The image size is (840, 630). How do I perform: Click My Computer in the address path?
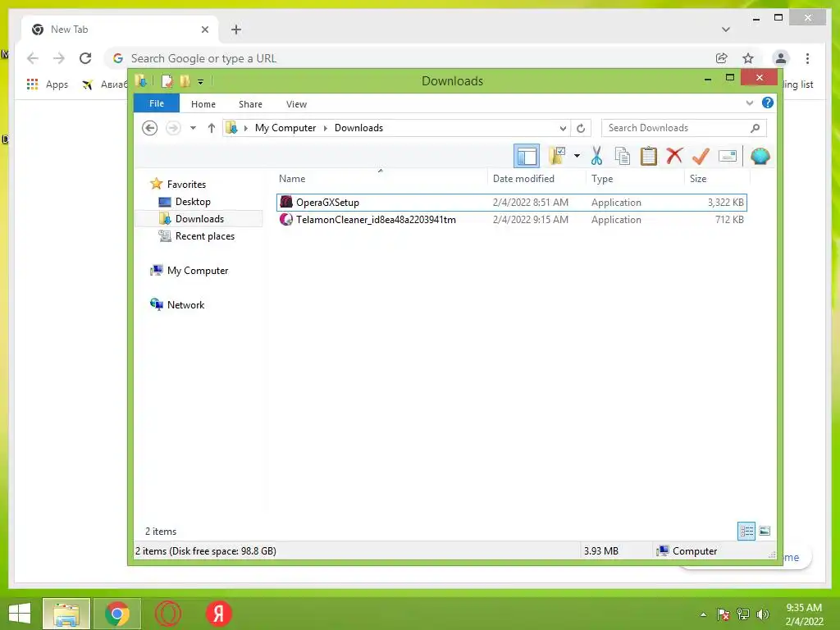point(285,128)
